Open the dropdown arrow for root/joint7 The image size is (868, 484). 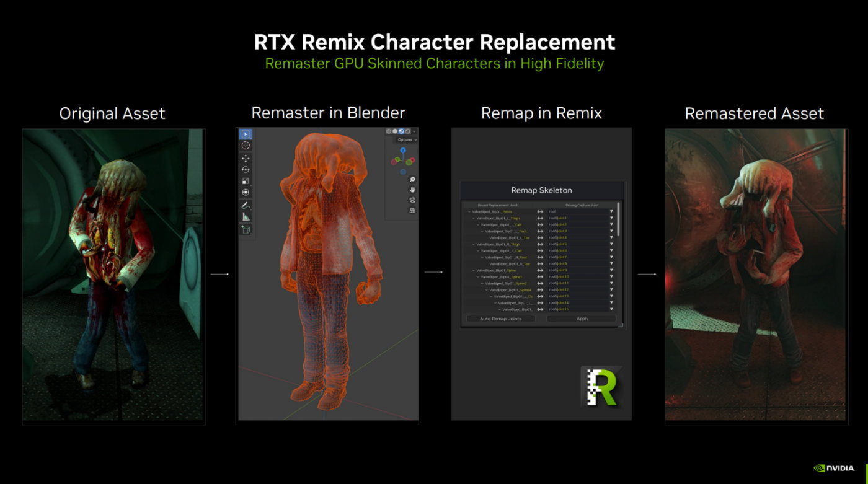click(x=611, y=257)
